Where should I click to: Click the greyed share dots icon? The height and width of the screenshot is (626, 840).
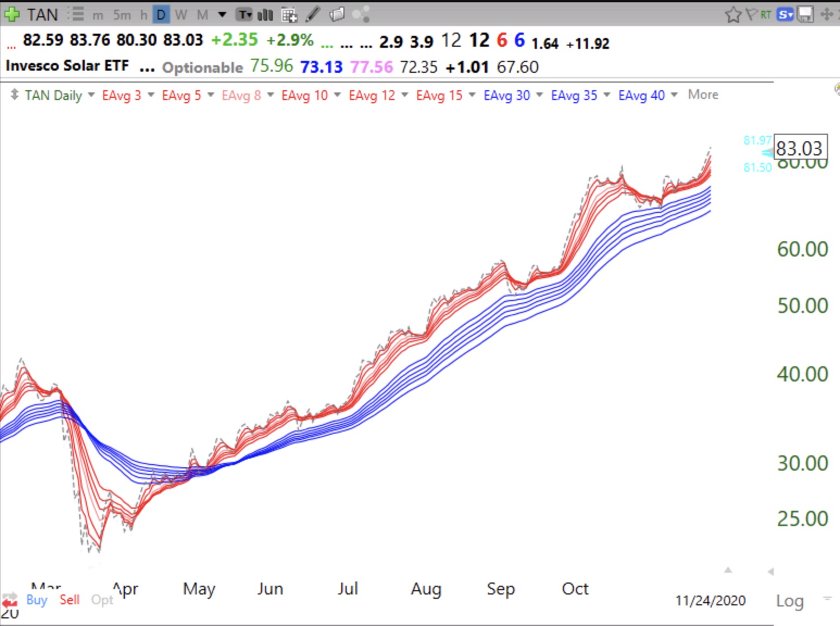click(361, 14)
